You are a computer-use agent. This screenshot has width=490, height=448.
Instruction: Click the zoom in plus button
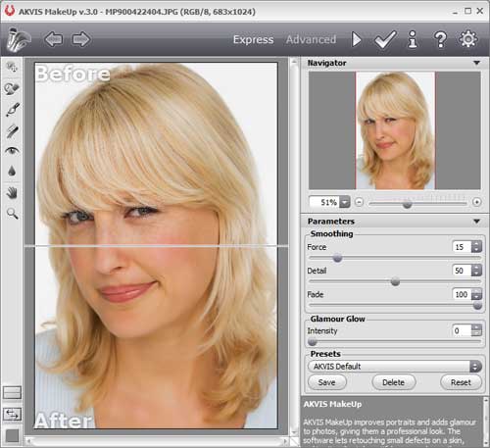[x=476, y=202]
